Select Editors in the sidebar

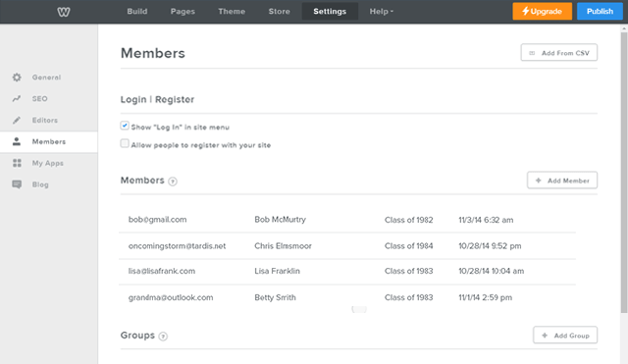[x=49, y=120]
